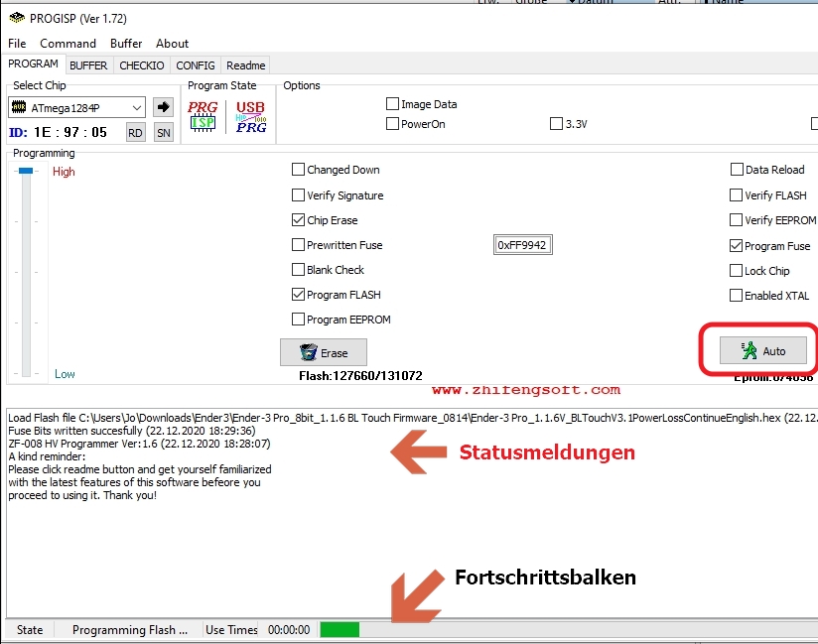This screenshot has width=818, height=644.
Task: Open the About menu
Action: coord(172,44)
